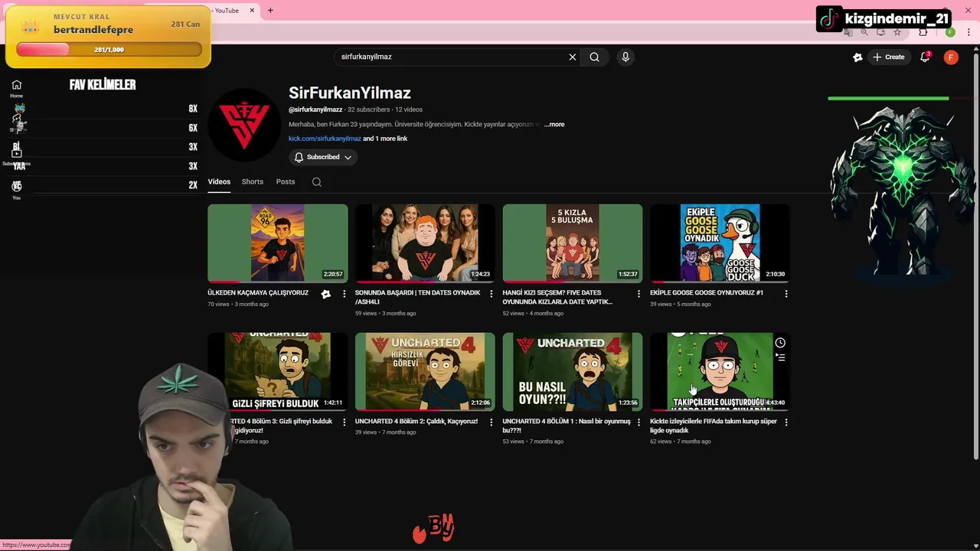Open Chrome's extensions puzzle icon
The height and width of the screenshot is (551, 980).
coord(923,32)
